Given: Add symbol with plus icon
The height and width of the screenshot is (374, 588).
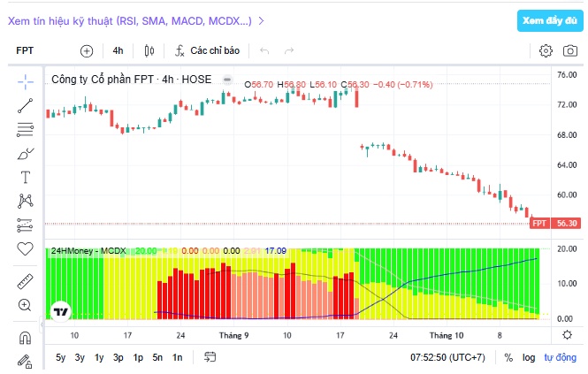Looking at the screenshot, I should coord(87,51).
